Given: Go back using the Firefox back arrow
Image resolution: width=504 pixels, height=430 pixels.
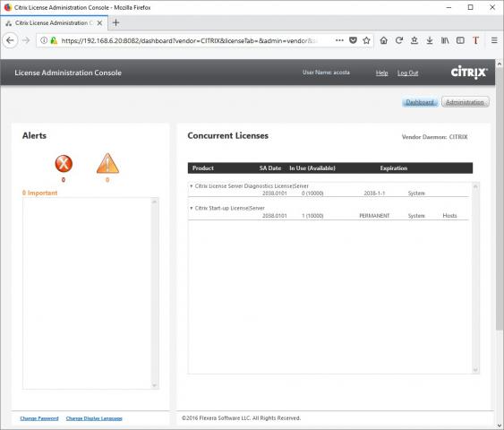Looking at the screenshot, I should [10, 40].
